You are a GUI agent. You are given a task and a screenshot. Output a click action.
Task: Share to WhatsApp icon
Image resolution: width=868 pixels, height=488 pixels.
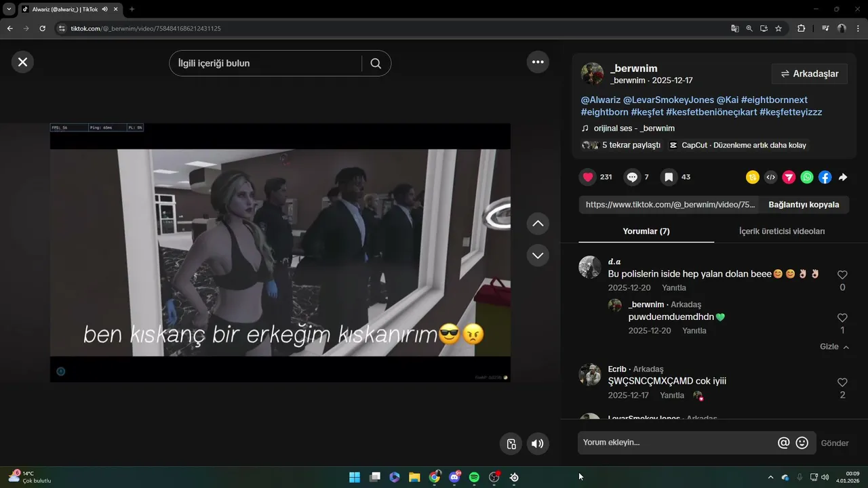click(x=807, y=177)
